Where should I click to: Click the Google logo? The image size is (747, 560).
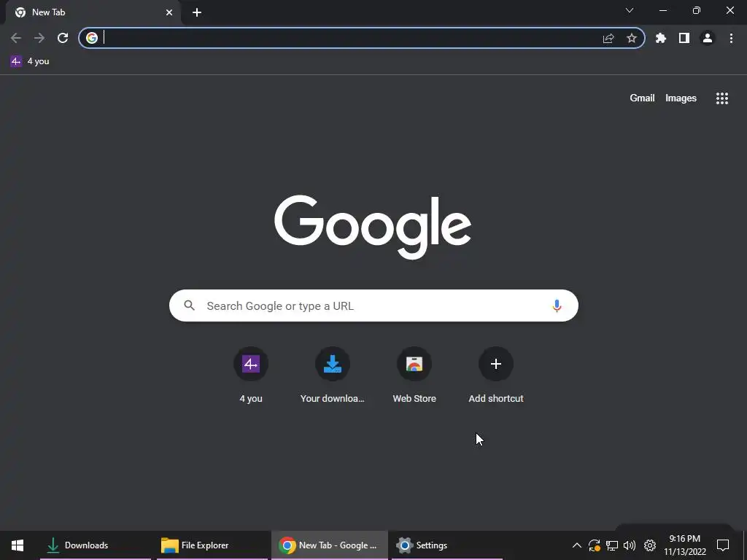(x=373, y=227)
